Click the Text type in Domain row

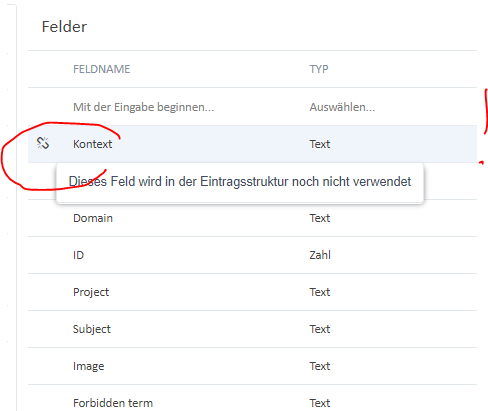[x=320, y=218]
